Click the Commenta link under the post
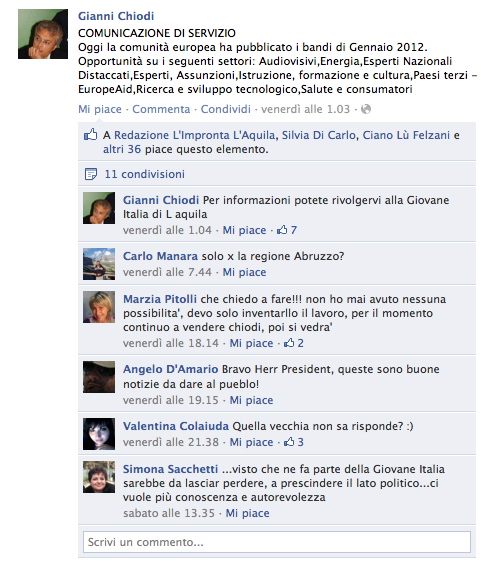481x567 pixels. coord(161,109)
